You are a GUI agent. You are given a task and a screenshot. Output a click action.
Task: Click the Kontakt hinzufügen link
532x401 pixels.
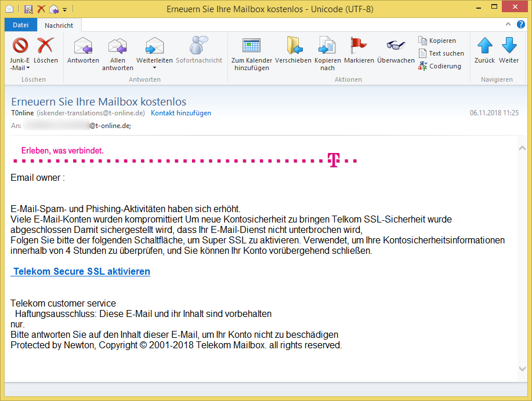tap(181, 113)
